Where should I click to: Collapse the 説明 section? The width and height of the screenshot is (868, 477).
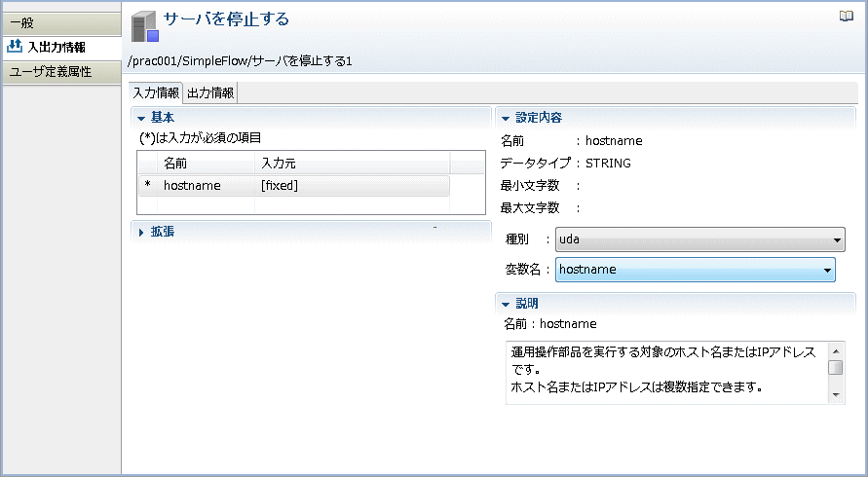pos(505,304)
